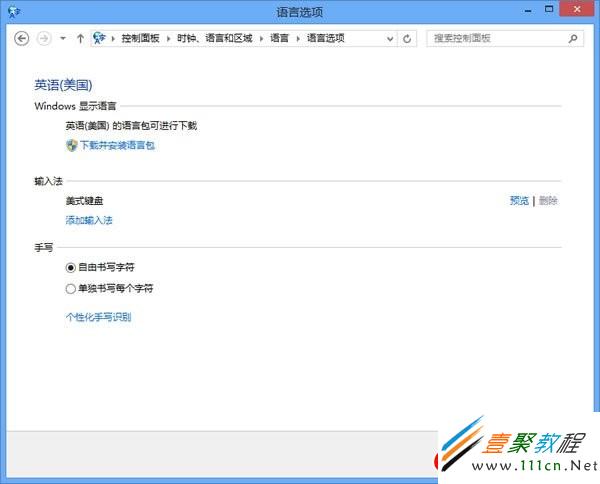Click the window system icon in title bar
This screenshot has height=484, width=600.
pyautogui.click(x=13, y=11)
